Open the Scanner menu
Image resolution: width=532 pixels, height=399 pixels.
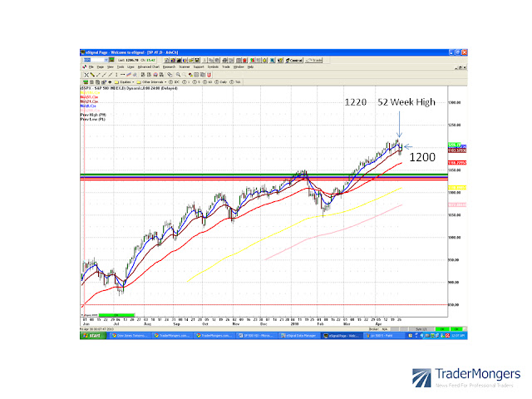point(185,67)
